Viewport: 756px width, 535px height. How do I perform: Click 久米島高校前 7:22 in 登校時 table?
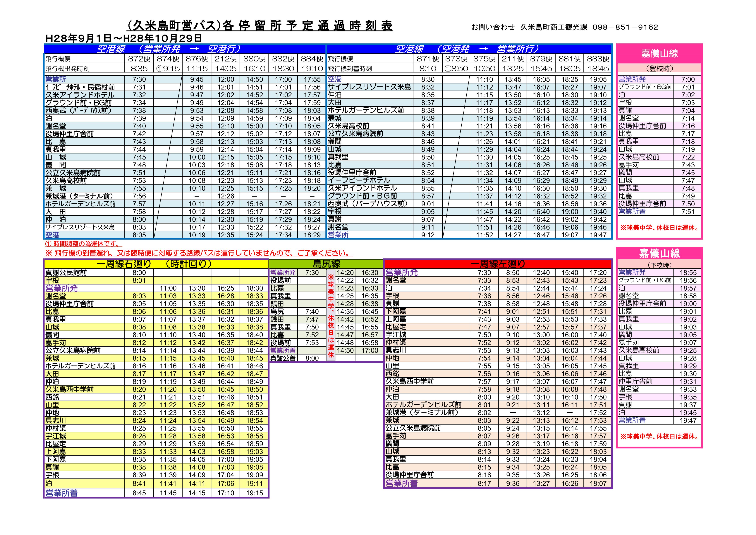pos(659,157)
